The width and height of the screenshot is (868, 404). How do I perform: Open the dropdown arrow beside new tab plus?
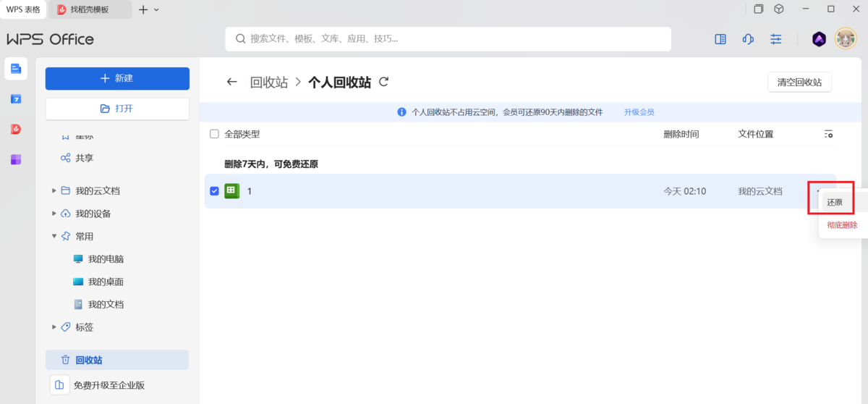pyautogui.click(x=157, y=9)
